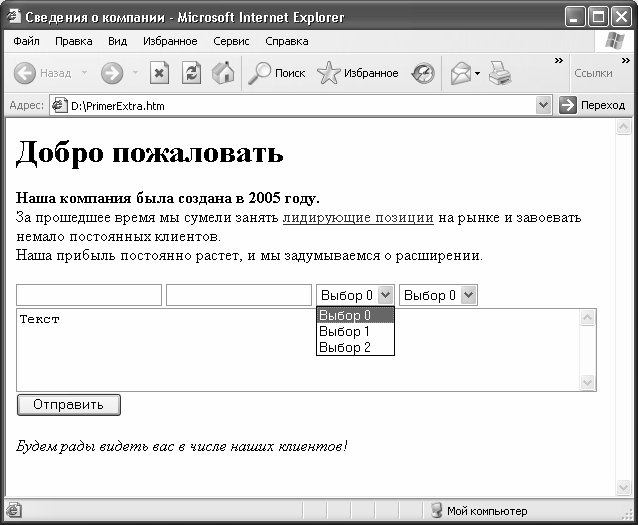
Task: Click page scrollbar down arrow
Action: tap(623, 487)
